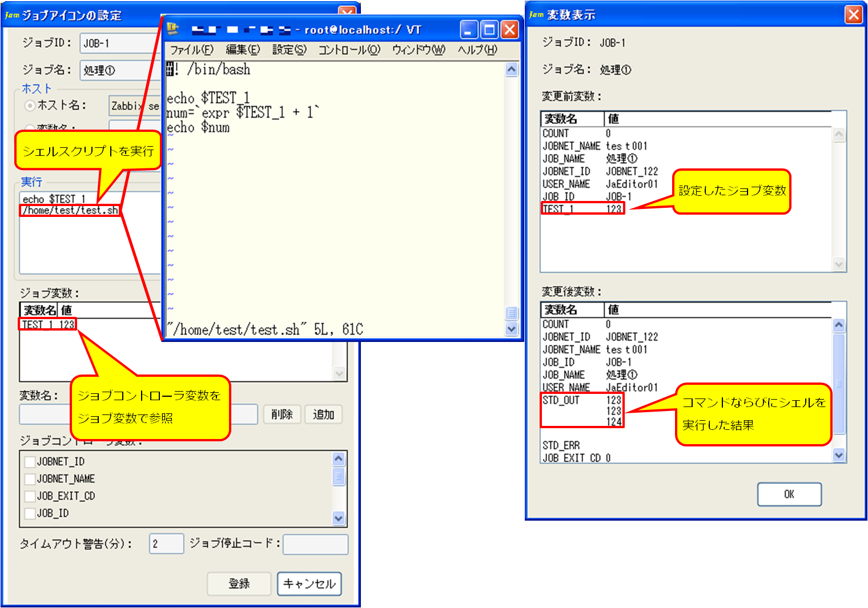
Task: Click the 登録 button
Action: point(239,583)
